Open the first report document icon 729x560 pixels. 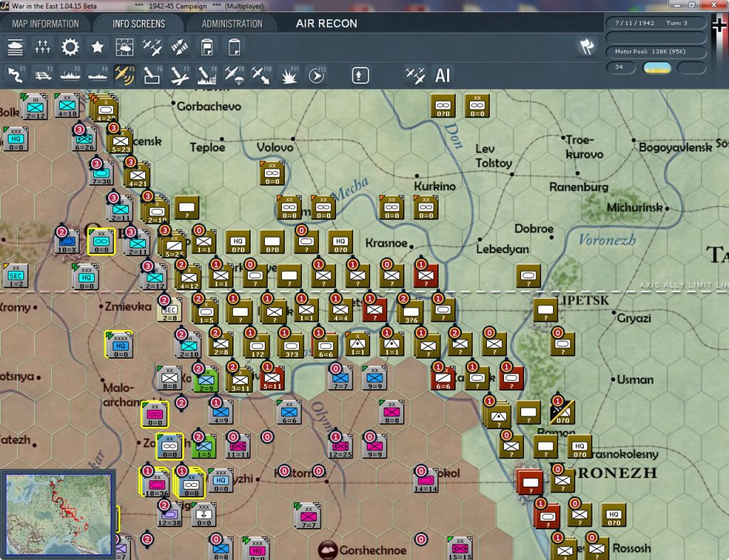[207, 47]
